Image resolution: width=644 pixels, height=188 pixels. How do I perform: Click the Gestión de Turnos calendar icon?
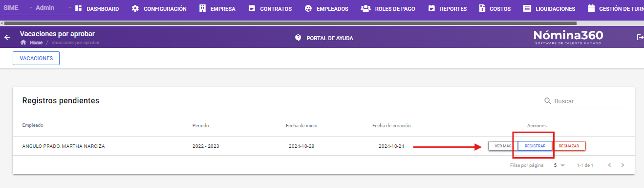point(591,8)
